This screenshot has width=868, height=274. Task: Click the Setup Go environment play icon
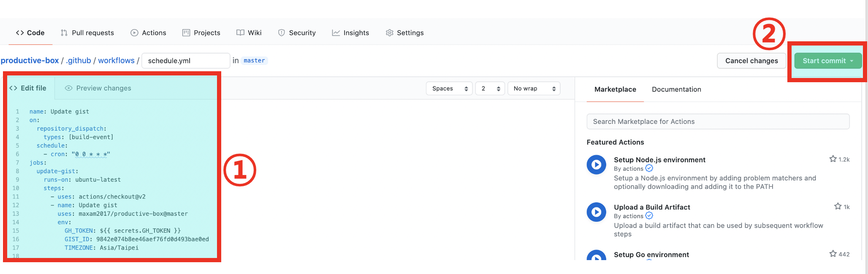pos(596,256)
